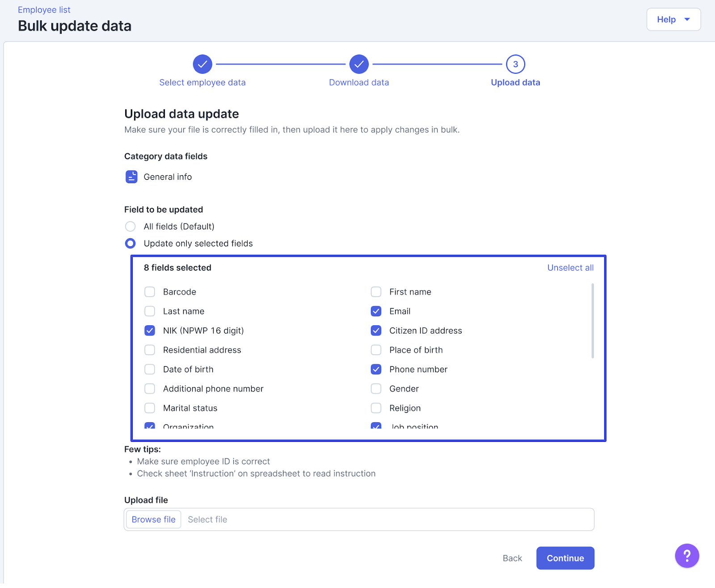Image resolution: width=715 pixels, height=588 pixels.
Task: Enable the First name field checkbox
Action: [x=376, y=292]
